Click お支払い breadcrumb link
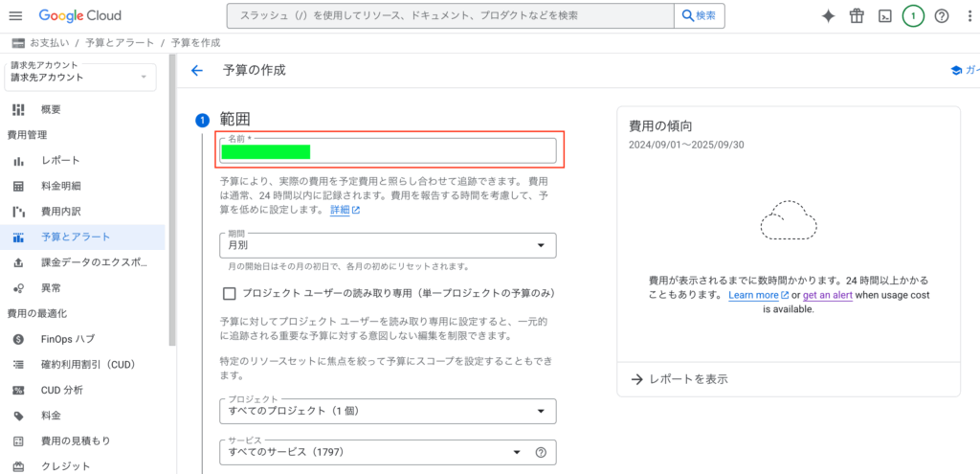Screen dimensions: 980x474 pyautogui.click(x=52, y=42)
